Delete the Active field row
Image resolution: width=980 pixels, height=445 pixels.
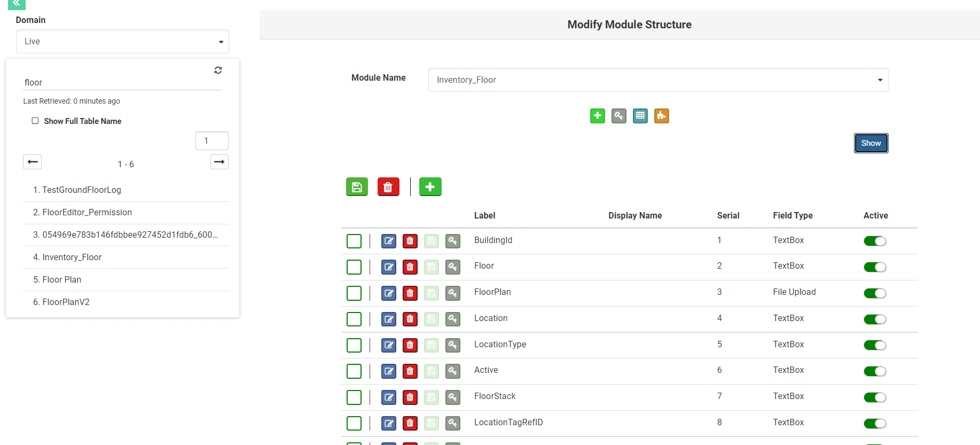[x=410, y=371]
